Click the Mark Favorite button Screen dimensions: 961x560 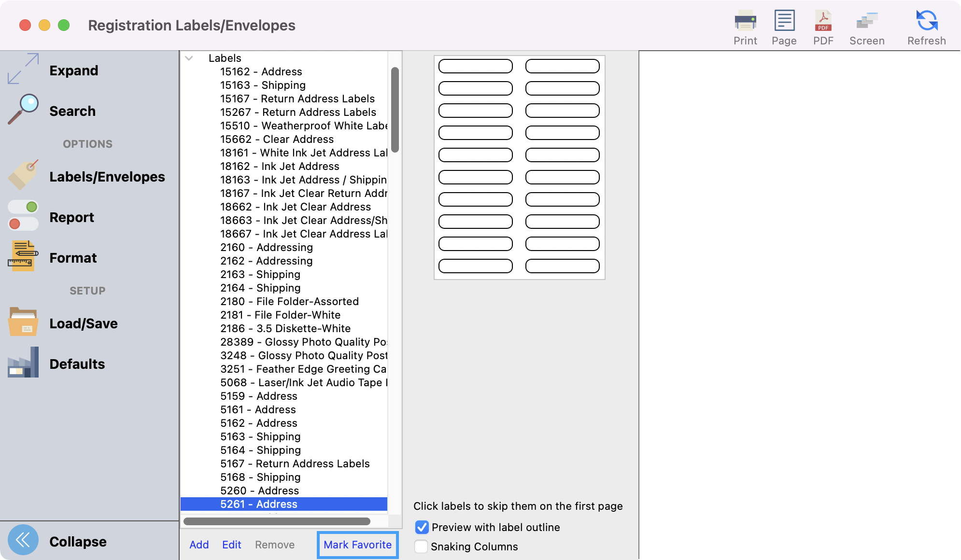[x=357, y=545]
